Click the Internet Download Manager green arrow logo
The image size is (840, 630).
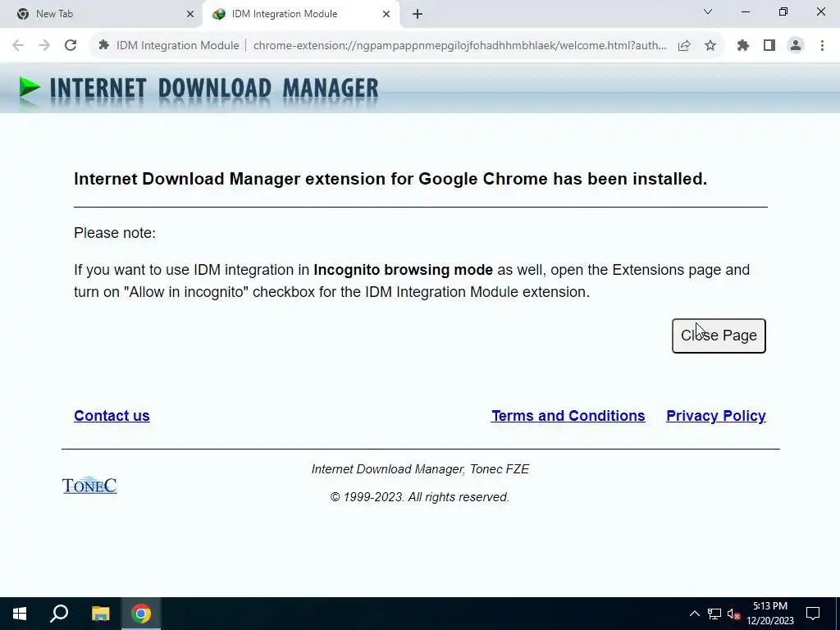pyautogui.click(x=30, y=87)
